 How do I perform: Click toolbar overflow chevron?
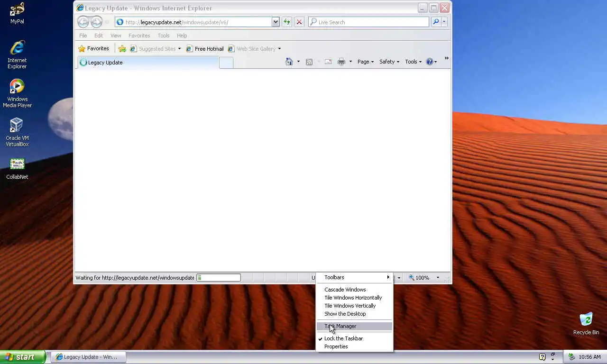click(x=446, y=58)
